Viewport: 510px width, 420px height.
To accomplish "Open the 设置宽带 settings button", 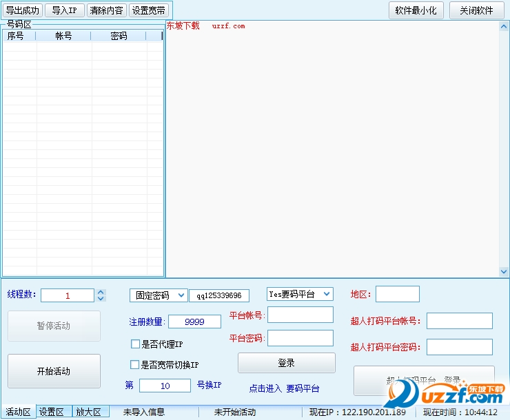I will [149, 10].
